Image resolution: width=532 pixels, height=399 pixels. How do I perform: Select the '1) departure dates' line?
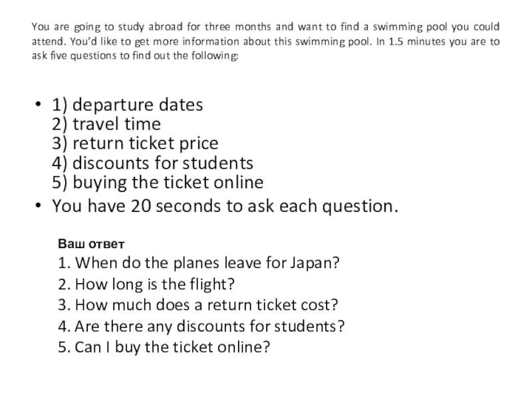[127, 105]
